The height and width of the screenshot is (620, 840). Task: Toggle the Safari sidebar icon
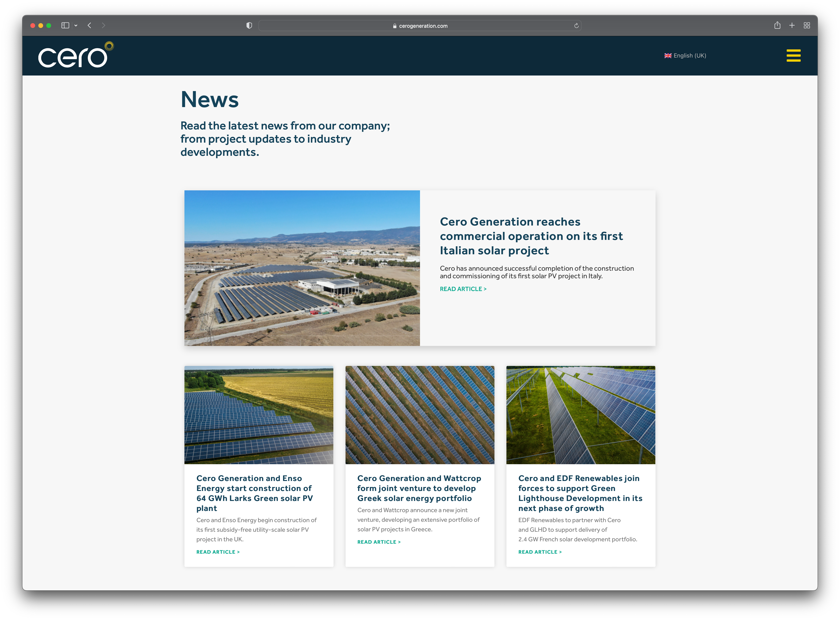pos(65,26)
